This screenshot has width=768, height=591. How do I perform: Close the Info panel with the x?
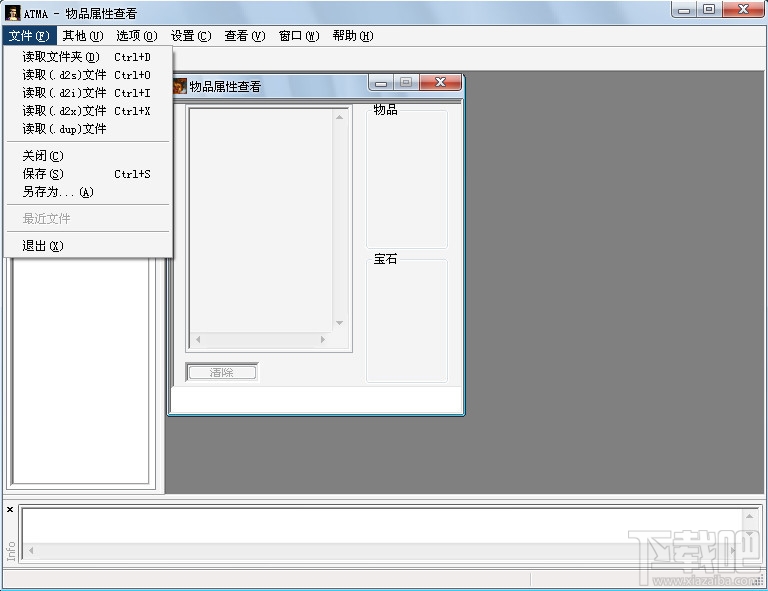[10, 510]
